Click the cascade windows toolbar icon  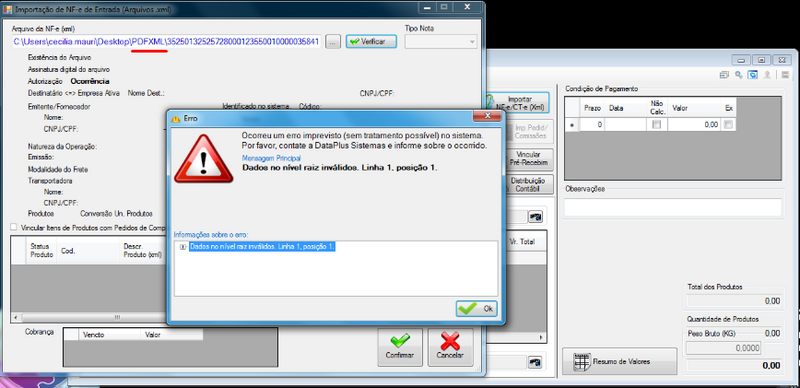(x=724, y=75)
